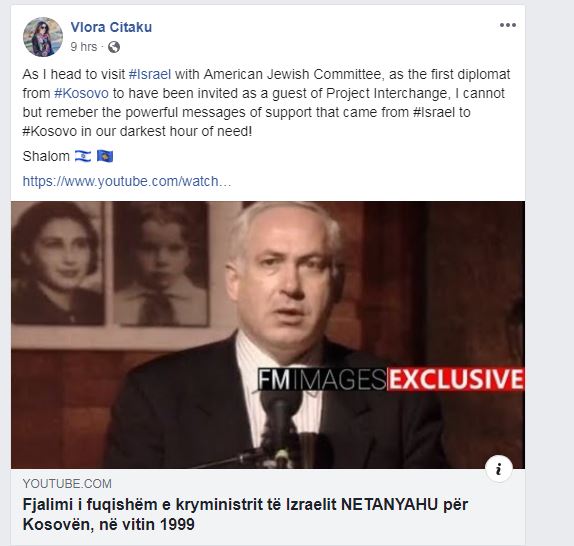This screenshot has width=574, height=546.
Task: Open the 9 hrs post timestamp
Action: point(84,47)
